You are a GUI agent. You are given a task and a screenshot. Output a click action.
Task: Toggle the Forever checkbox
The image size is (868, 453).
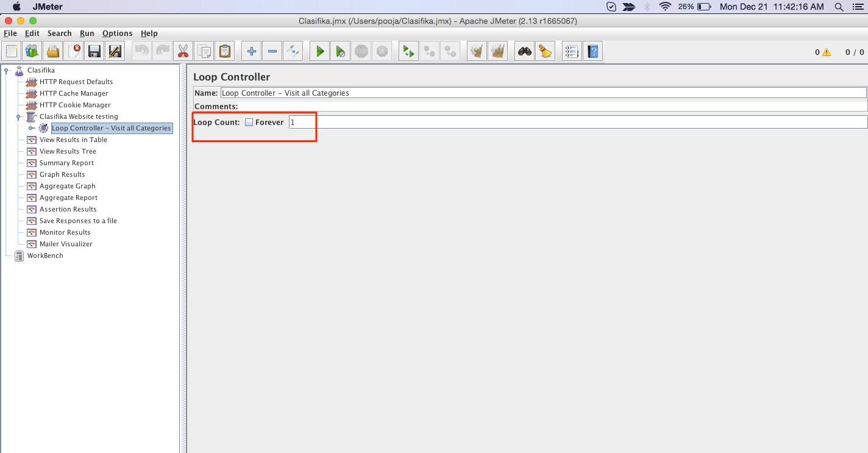[249, 123]
